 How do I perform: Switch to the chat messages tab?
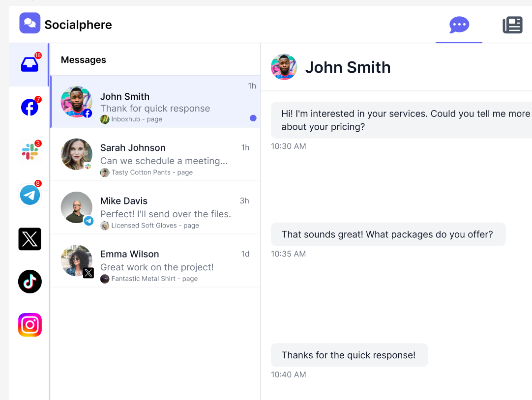click(459, 25)
